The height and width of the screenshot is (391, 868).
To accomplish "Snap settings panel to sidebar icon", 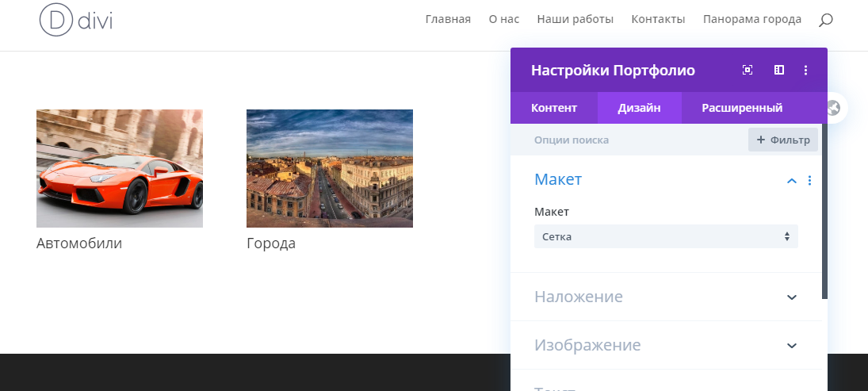I will tap(779, 70).
